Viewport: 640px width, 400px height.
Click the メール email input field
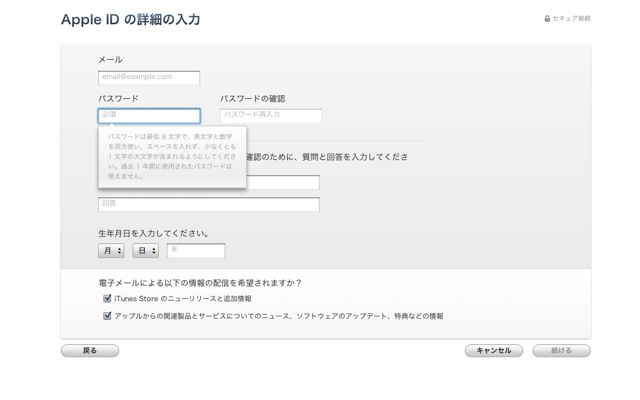click(149, 78)
